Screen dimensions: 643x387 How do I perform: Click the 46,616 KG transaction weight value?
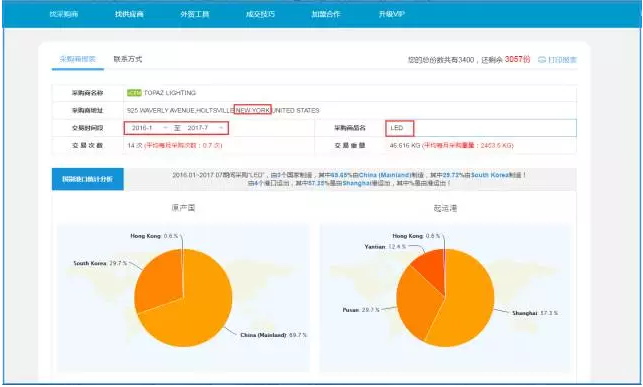(x=405, y=146)
